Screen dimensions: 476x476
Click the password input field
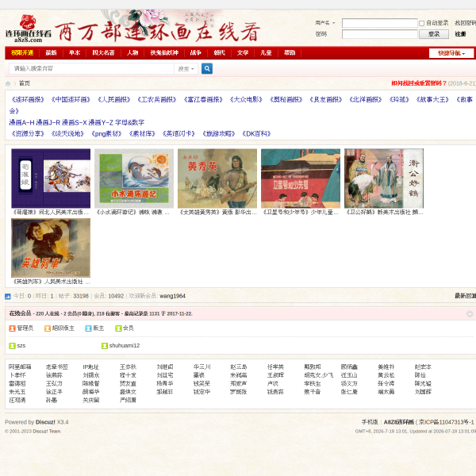(380, 34)
